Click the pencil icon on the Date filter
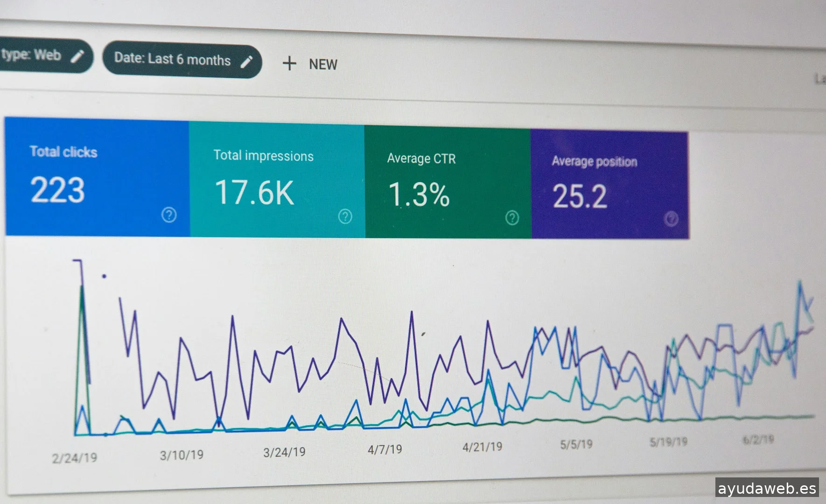The height and width of the screenshot is (504, 826). point(246,62)
